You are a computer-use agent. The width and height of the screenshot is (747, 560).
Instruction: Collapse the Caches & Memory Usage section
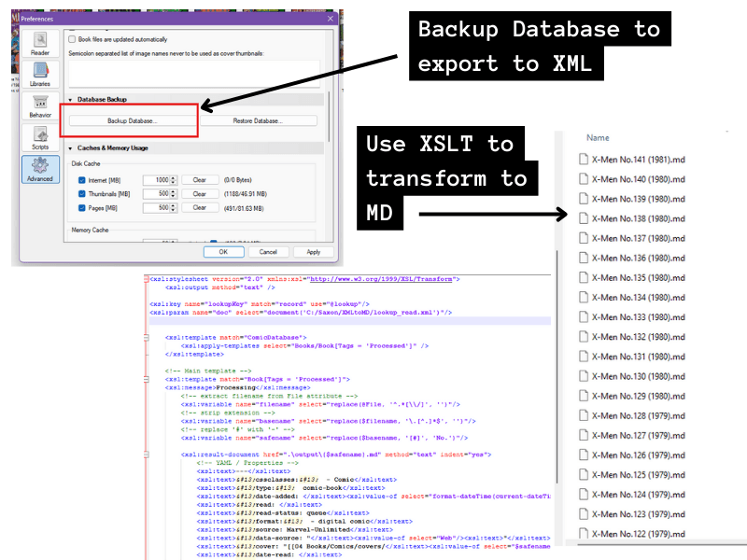70,147
